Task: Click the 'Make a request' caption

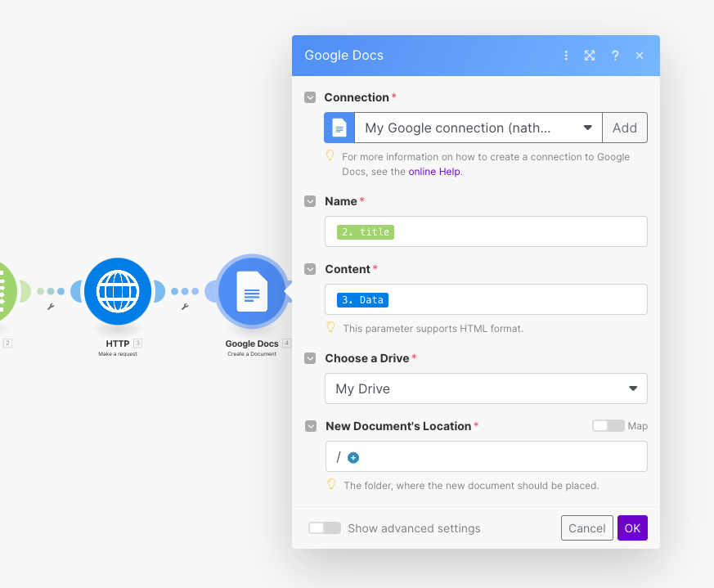Action: tap(118, 354)
